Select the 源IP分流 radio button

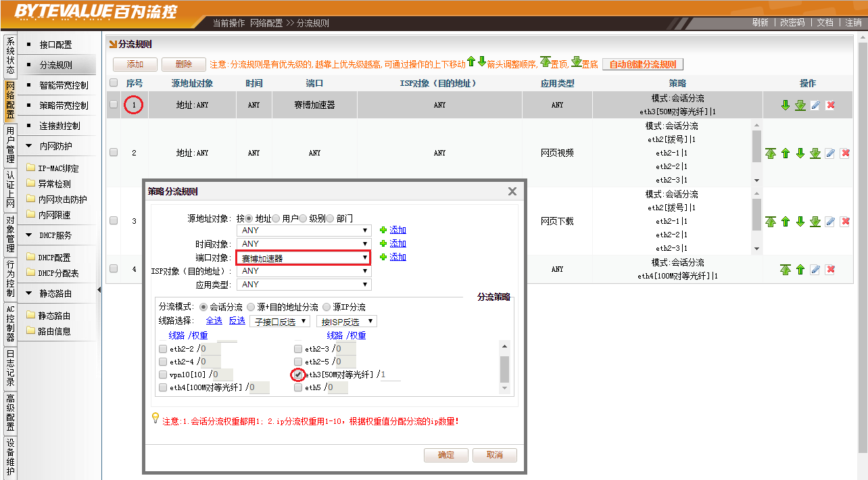[x=327, y=307]
